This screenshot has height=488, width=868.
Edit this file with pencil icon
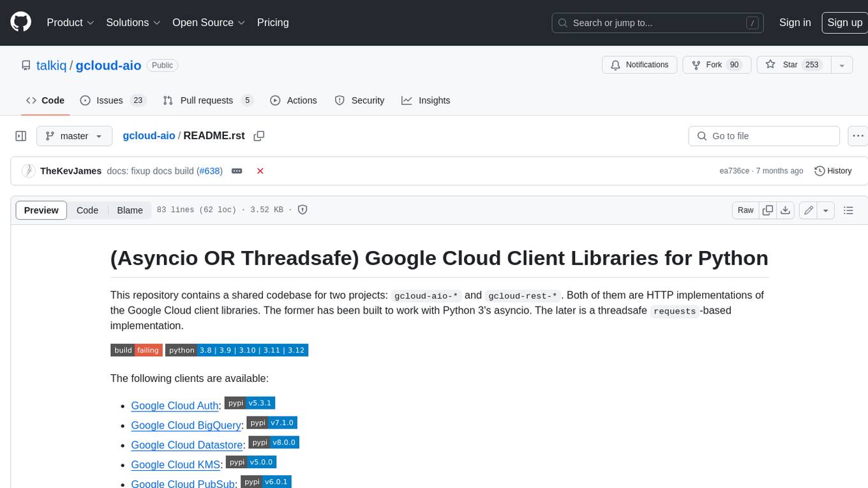point(809,210)
